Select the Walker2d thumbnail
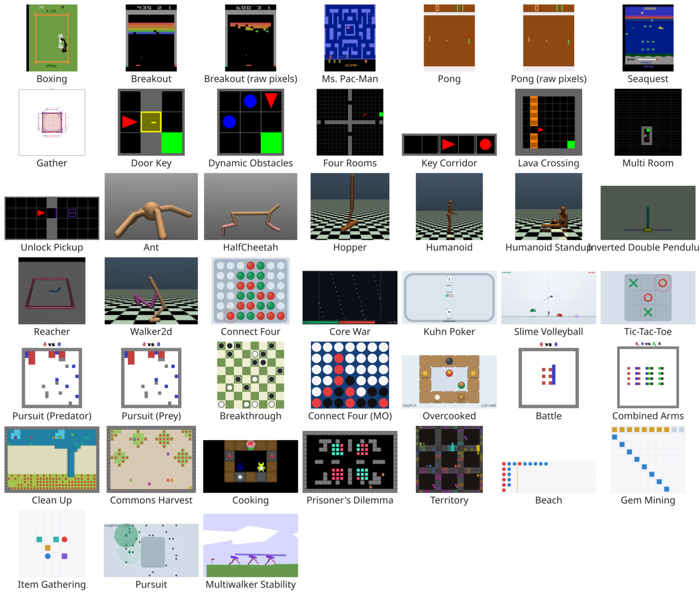Image resolution: width=700 pixels, height=595 pixels. click(151, 291)
